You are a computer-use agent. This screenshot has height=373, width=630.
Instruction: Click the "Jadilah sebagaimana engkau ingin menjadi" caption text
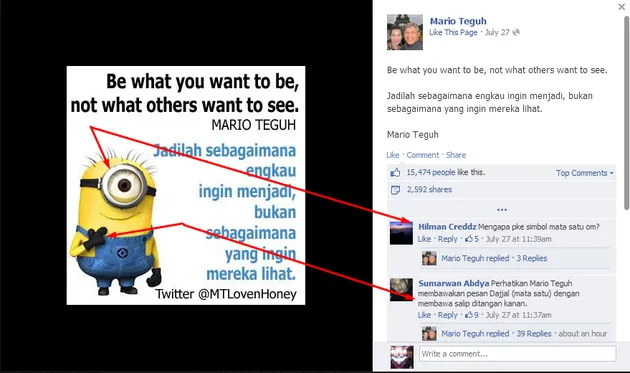[x=490, y=102]
